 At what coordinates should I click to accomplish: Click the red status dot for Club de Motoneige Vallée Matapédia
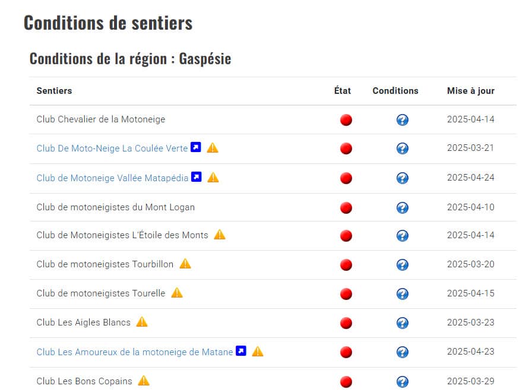click(x=346, y=178)
